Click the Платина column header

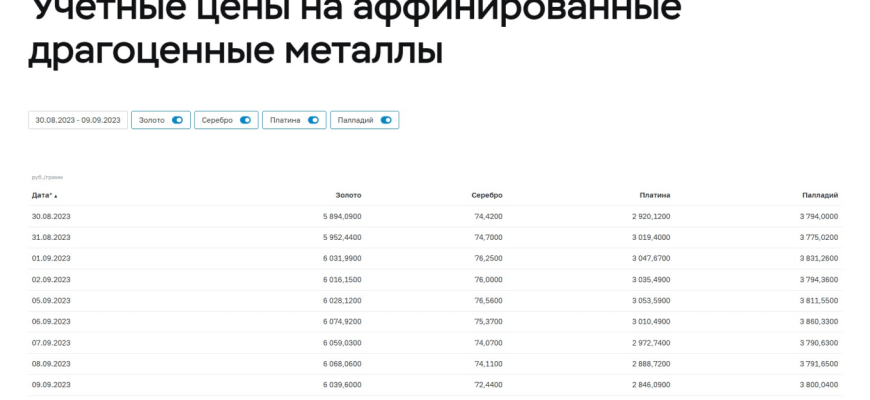[654, 195]
